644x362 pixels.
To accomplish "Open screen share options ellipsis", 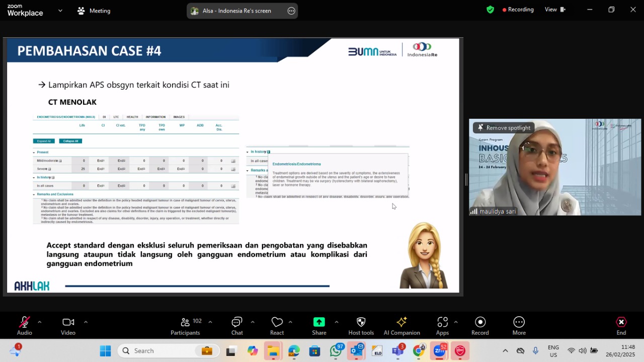I will point(291,11).
